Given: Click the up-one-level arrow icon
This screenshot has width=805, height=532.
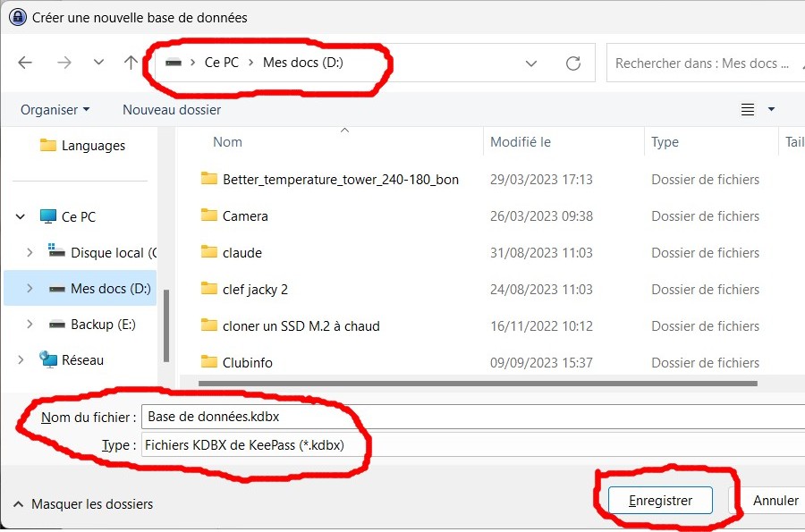Looking at the screenshot, I should click(x=131, y=63).
